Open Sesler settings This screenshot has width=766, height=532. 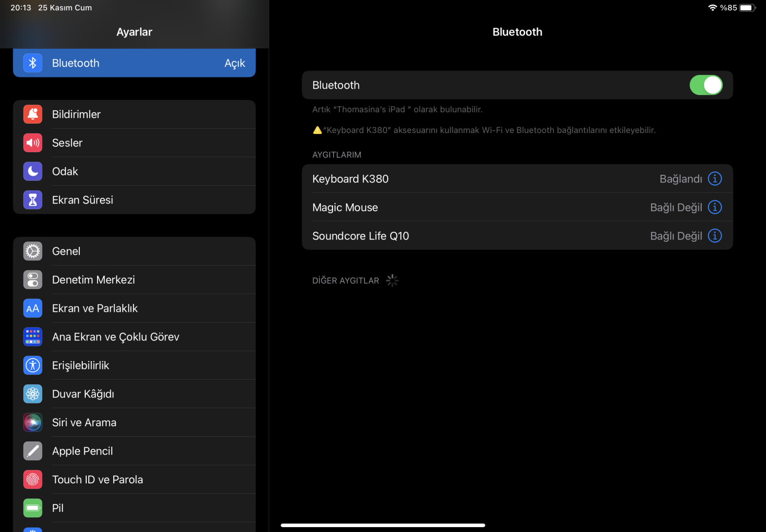(134, 143)
